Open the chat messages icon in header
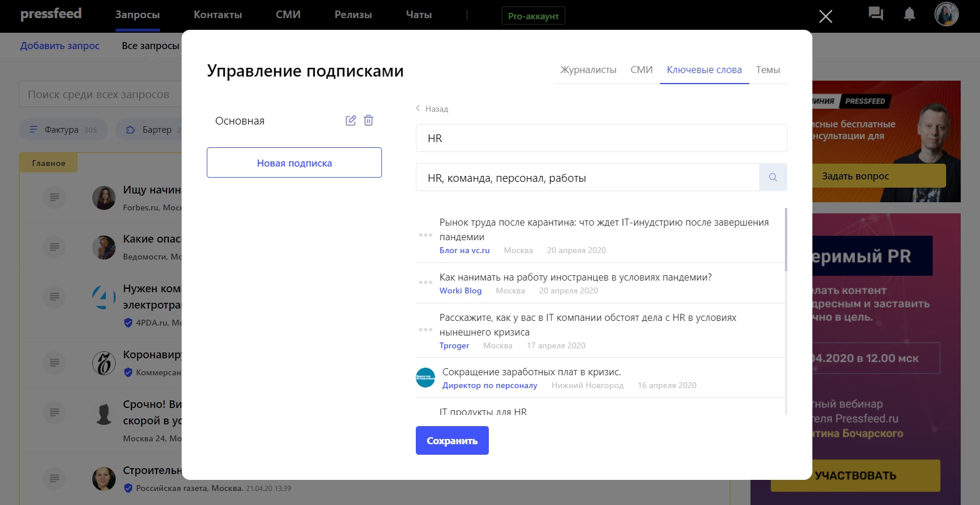This screenshot has height=505, width=980. pyautogui.click(x=875, y=14)
